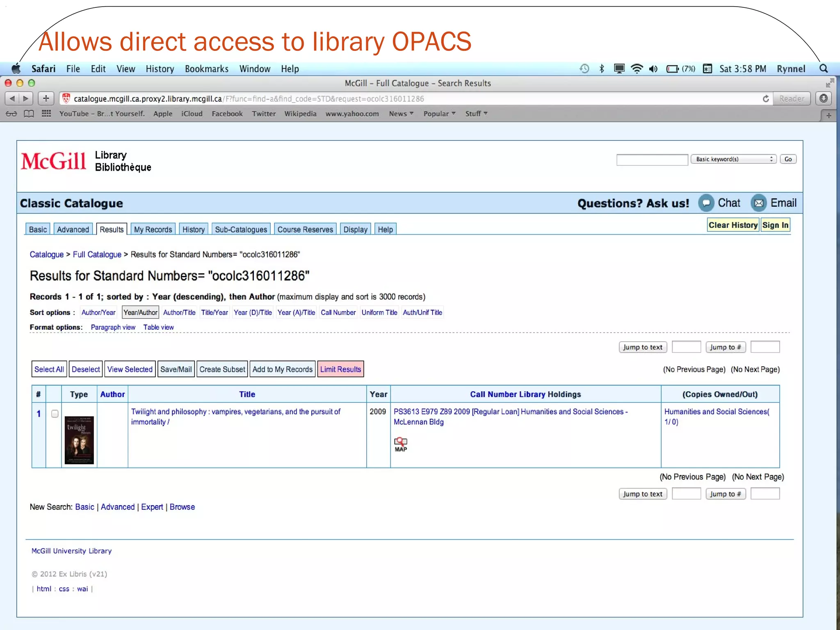Click the Sign In button
This screenshot has width=840, height=630.
pos(775,225)
